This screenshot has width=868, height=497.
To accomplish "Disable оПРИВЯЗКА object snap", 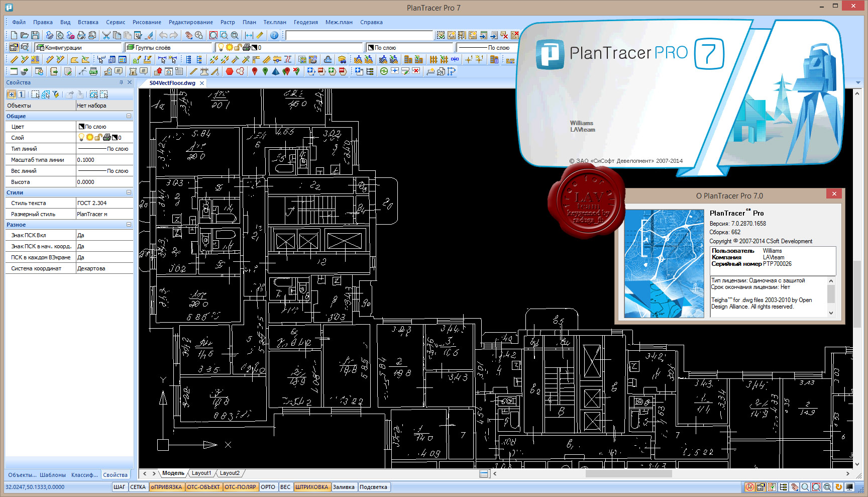I will [166, 487].
